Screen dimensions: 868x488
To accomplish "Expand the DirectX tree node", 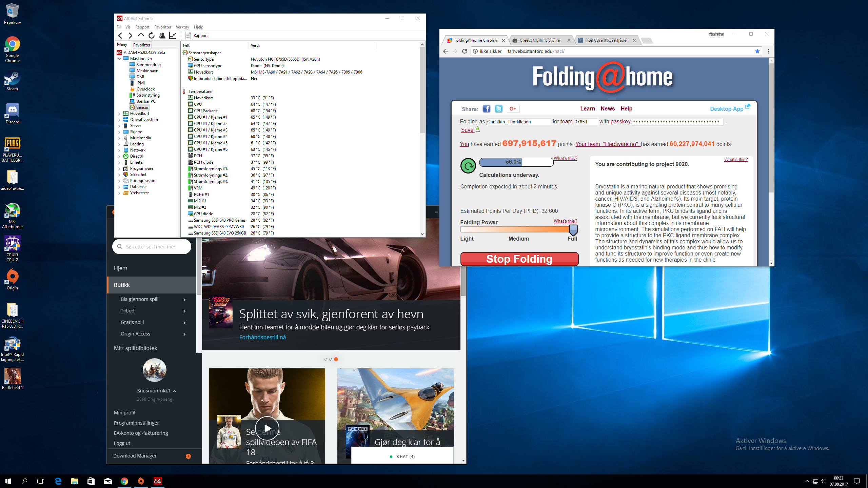I will pos(119,156).
